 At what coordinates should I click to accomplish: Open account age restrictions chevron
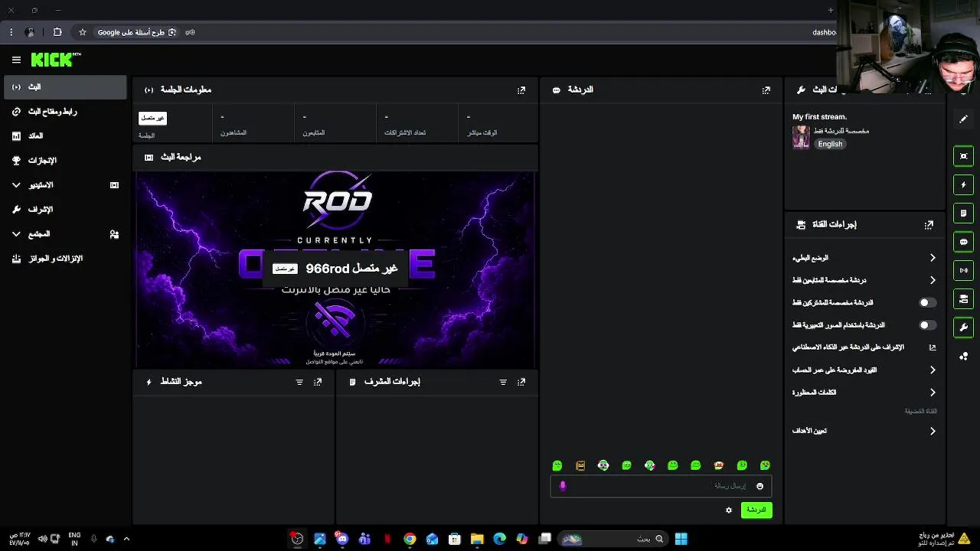pyautogui.click(x=933, y=370)
